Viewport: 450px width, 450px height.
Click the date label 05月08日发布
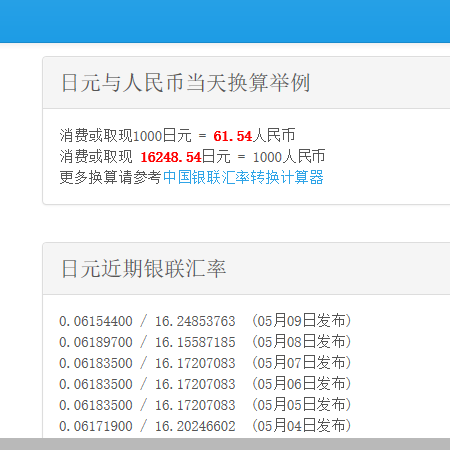(x=301, y=342)
